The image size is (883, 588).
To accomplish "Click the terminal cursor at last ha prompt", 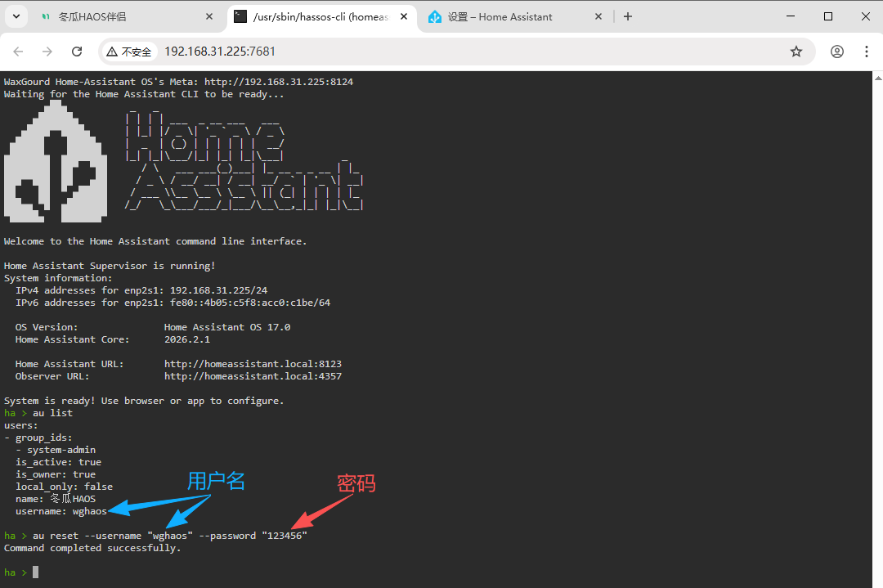I will 35,572.
